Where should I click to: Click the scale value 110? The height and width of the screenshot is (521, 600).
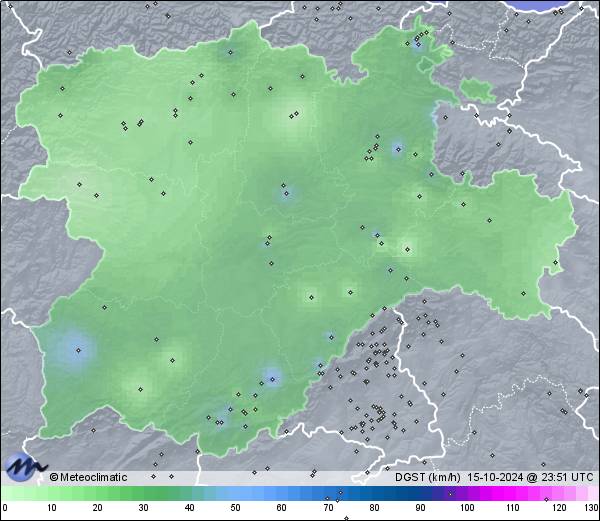tap(513, 508)
